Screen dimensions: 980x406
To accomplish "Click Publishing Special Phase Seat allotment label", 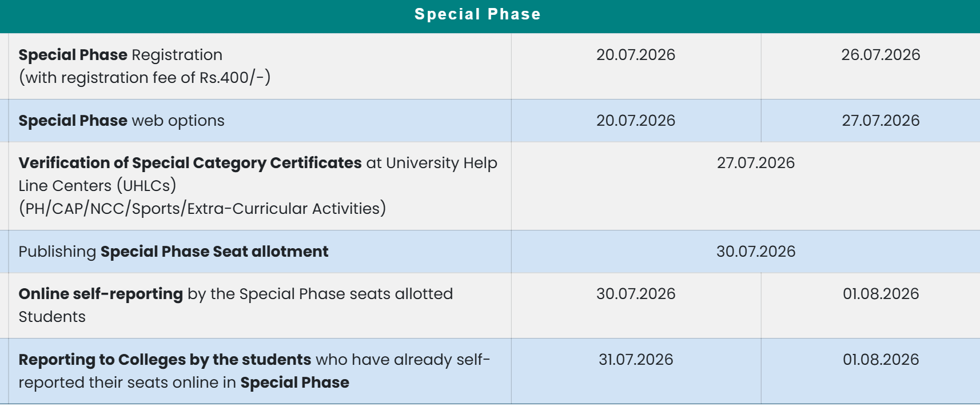I will [x=173, y=252].
